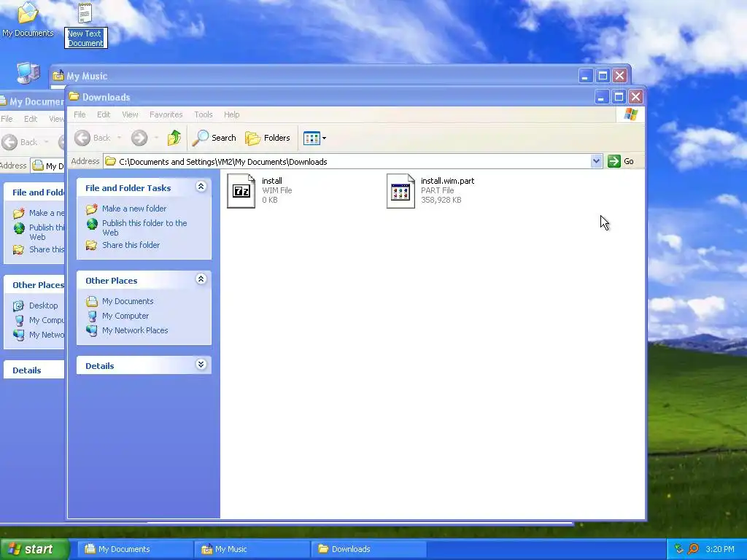Click Back arrow in My Documents window

pos(9,142)
